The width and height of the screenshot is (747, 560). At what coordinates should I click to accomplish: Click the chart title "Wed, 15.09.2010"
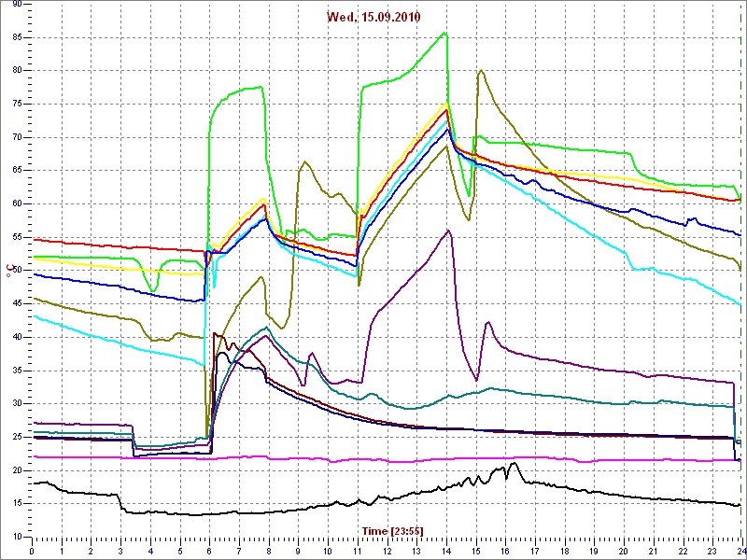pyautogui.click(x=373, y=17)
